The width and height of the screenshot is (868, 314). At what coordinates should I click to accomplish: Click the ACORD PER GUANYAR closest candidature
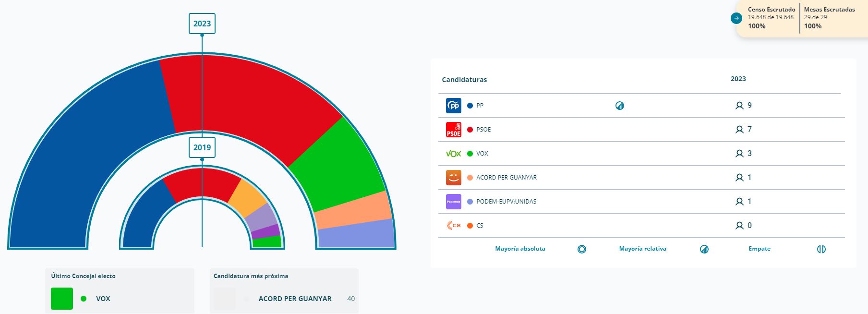pos(295,299)
